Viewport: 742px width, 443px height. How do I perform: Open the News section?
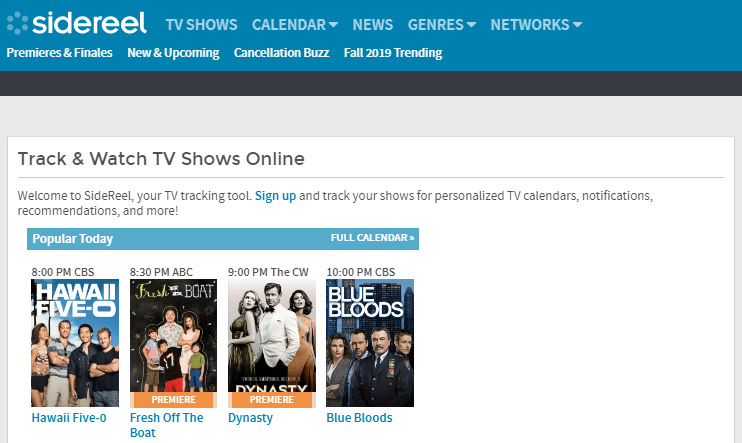[372, 25]
